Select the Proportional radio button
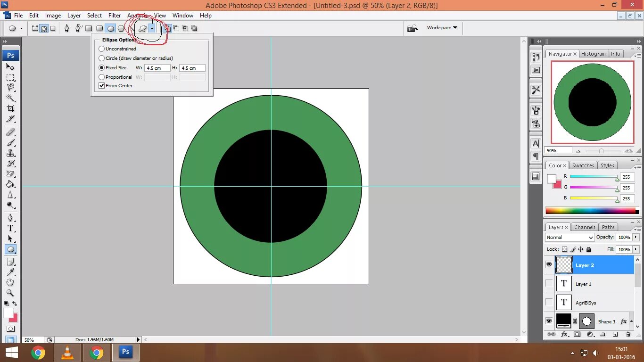Screen dimensions: 644x362 [x=101, y=77]
